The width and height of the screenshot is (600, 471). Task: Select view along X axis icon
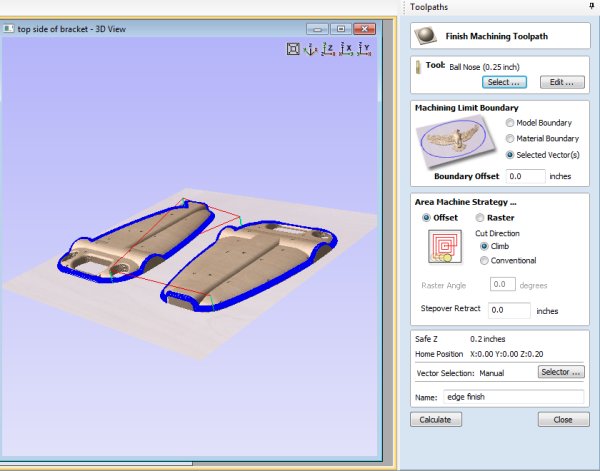346,48
